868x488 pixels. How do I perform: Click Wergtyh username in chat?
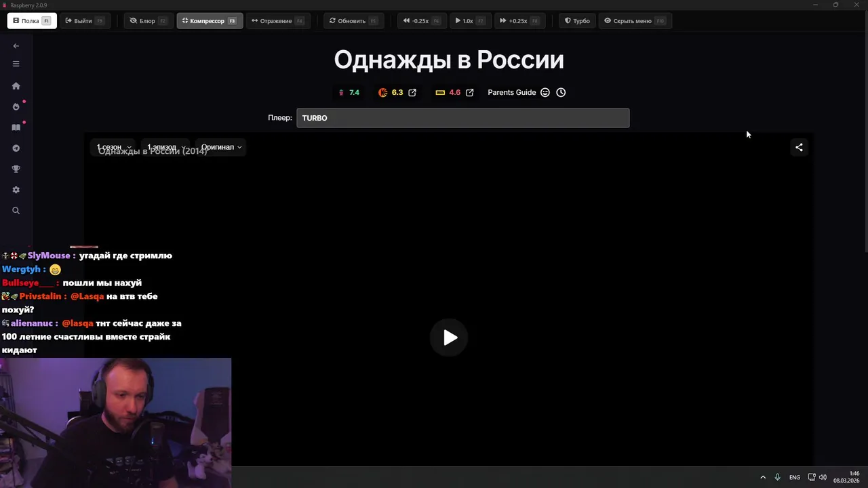click(21, 269)
